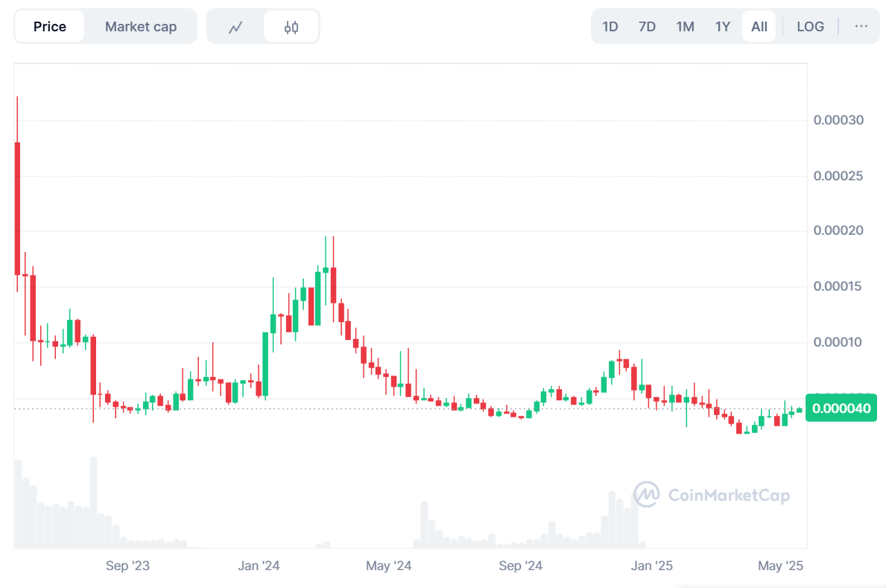The width and height of the screenshot is (886, 588).
Task: Click the May '24 date axis label
Action: (x=389, y=566)
